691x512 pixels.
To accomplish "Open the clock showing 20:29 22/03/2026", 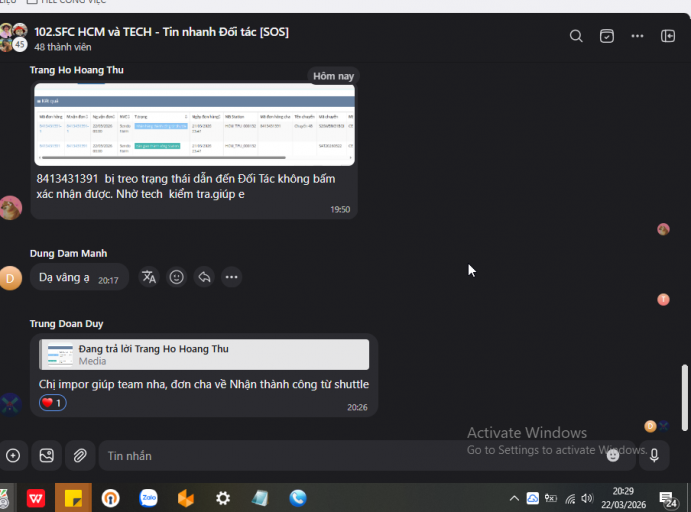I will coord(623,498).
